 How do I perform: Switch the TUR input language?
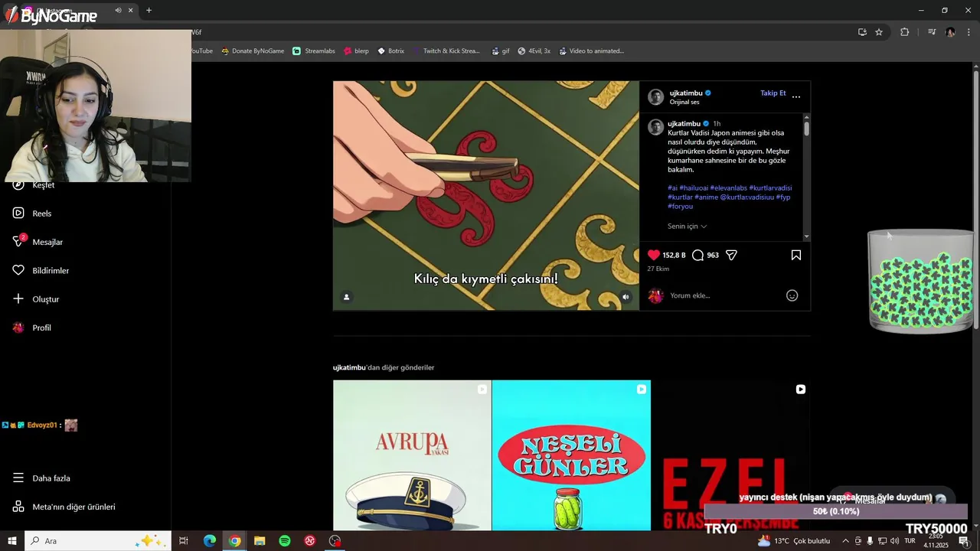(x=910, y=541)
